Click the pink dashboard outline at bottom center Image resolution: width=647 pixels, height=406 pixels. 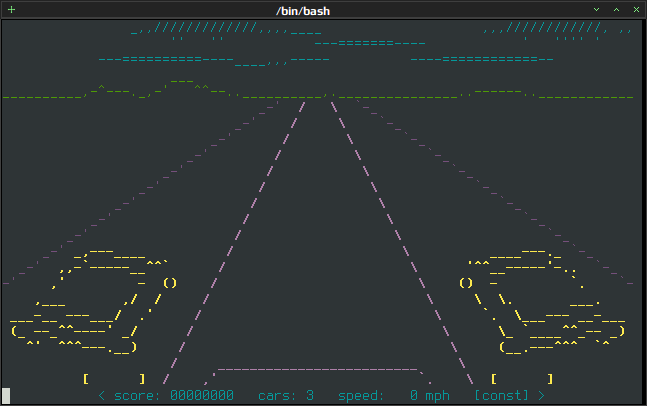pos(318,375)
